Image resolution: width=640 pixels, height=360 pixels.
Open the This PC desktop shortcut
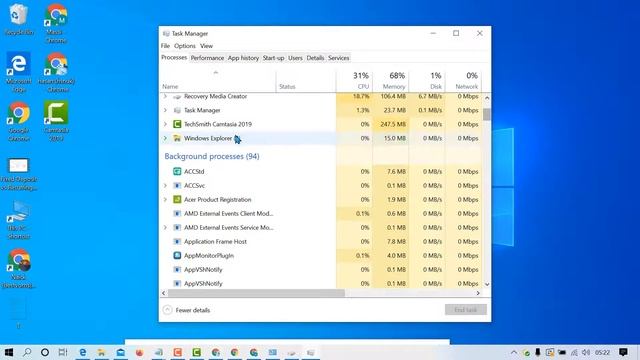(18, 220)
